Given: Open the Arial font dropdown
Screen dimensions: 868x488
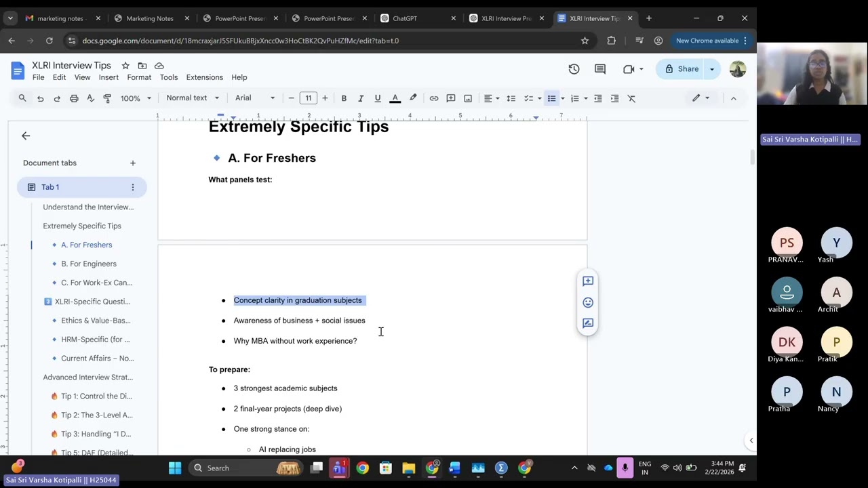Looking at the screenshot, I should 255,98.
